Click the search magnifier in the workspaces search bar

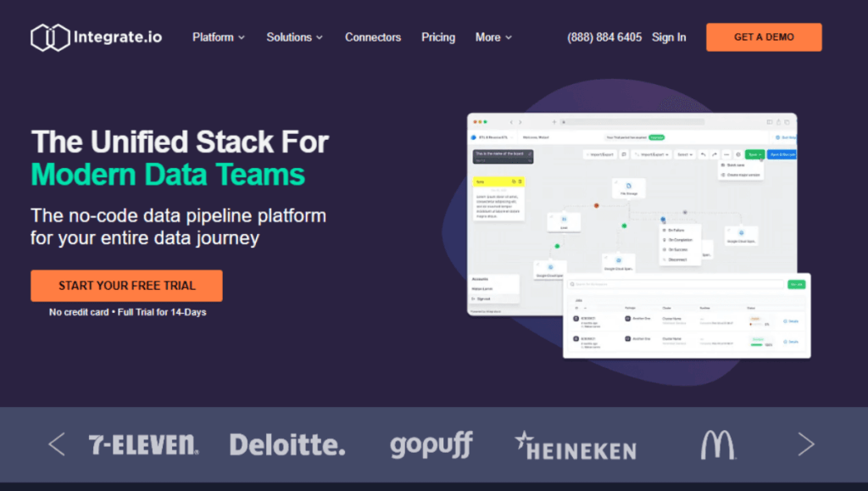(572, 284)
